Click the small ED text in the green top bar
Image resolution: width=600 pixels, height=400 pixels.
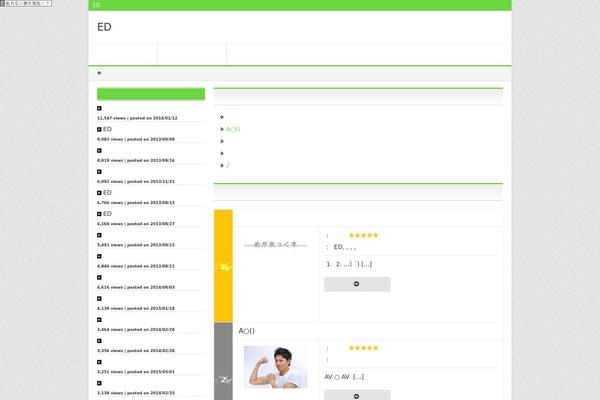coord(96,5)
